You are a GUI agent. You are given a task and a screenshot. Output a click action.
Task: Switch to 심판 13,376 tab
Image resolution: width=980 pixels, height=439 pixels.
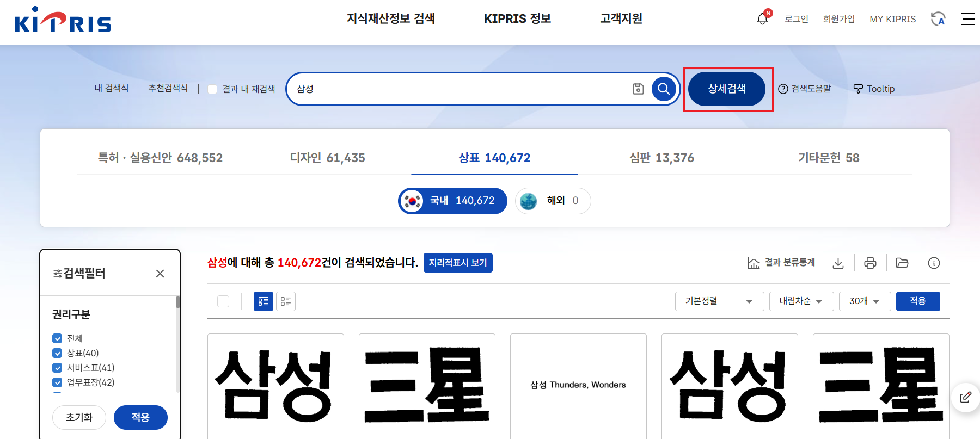pyautogui.click(x=661, y=158)
